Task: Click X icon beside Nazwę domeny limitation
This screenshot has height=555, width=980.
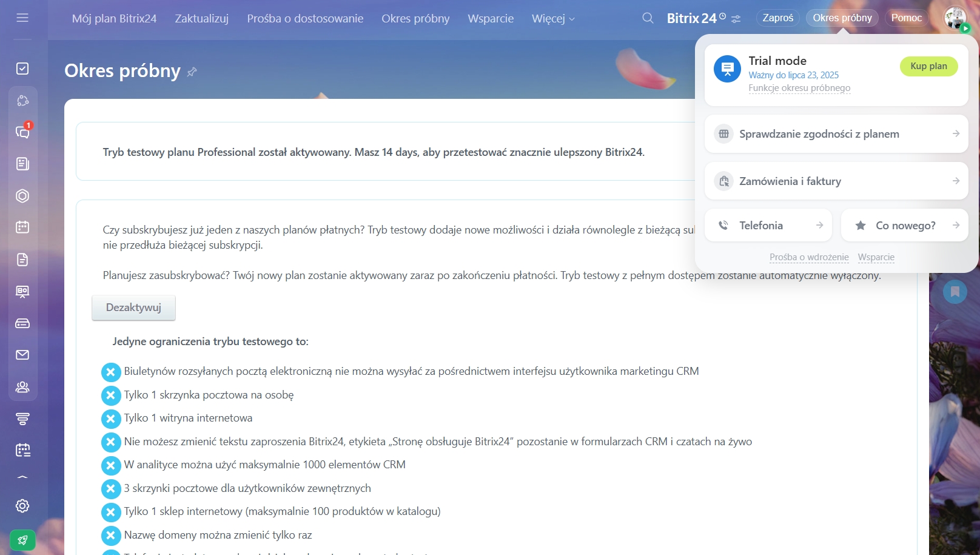Action: click(x=111, y=535)
